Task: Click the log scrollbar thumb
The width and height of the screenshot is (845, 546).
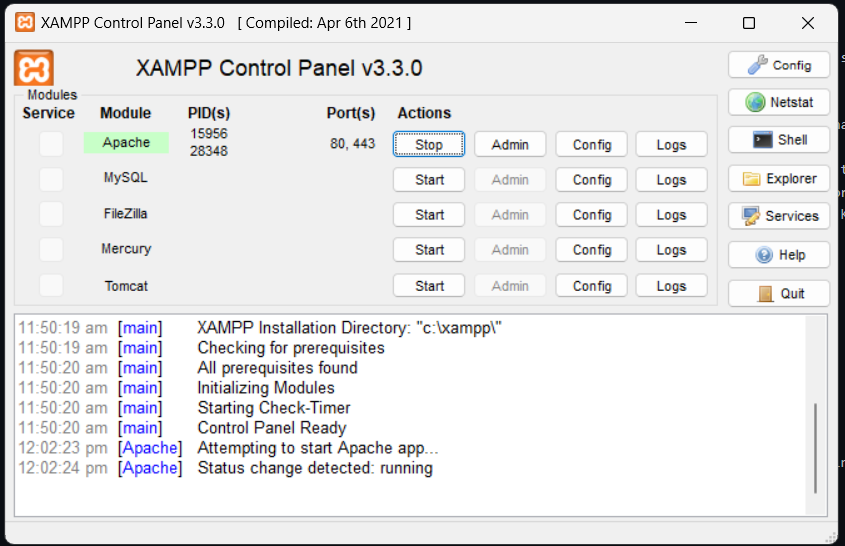Action: click(815, 448)
